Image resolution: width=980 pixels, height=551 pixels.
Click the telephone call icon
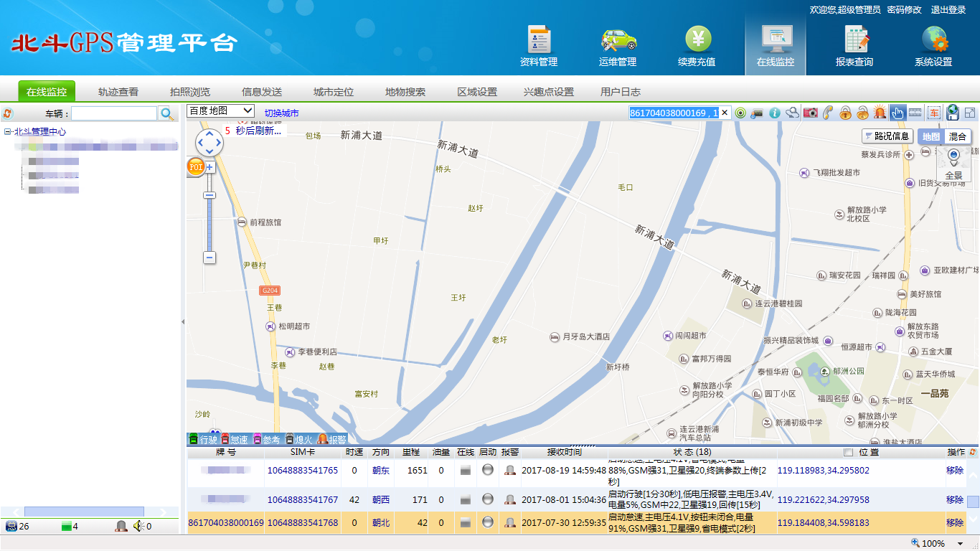(x=828, y=113)
